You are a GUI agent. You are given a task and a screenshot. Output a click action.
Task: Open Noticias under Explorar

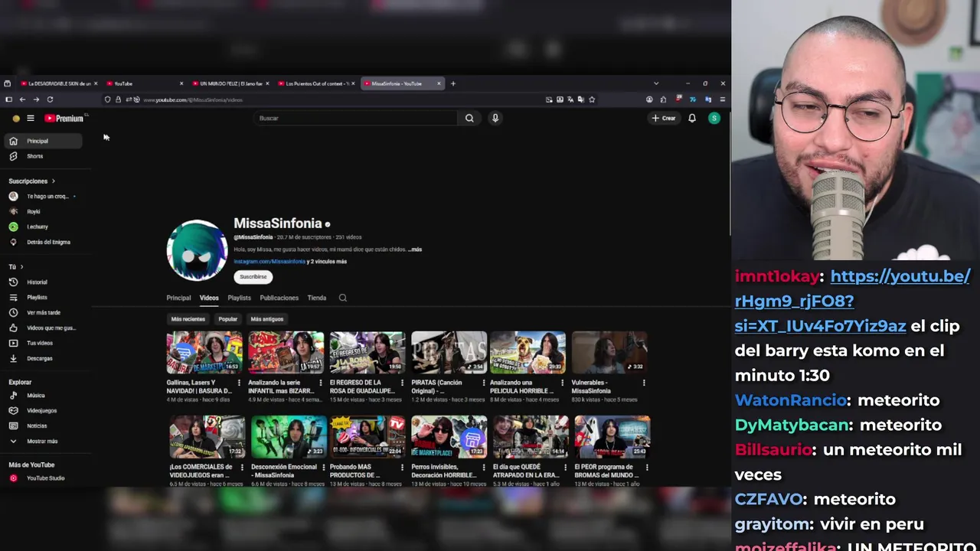(44, 426)
